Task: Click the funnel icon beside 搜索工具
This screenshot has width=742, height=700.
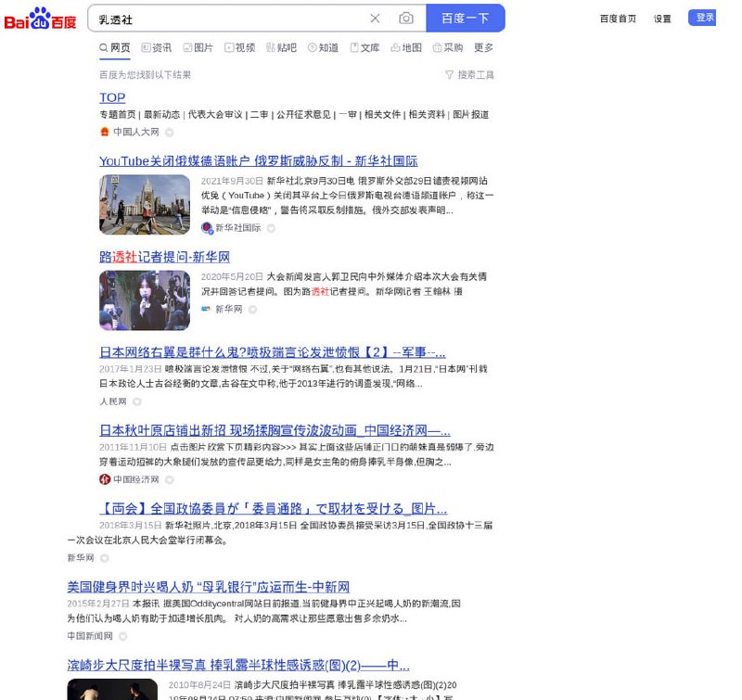Action: click(x=450, y=74)
